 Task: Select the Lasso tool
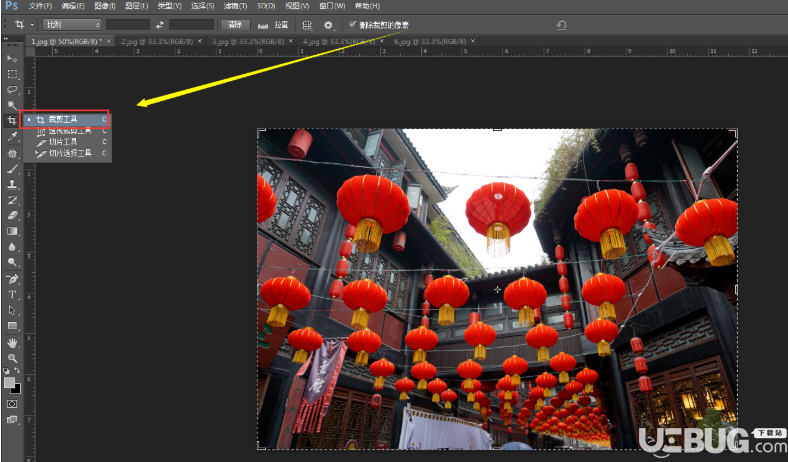(12, 89)
